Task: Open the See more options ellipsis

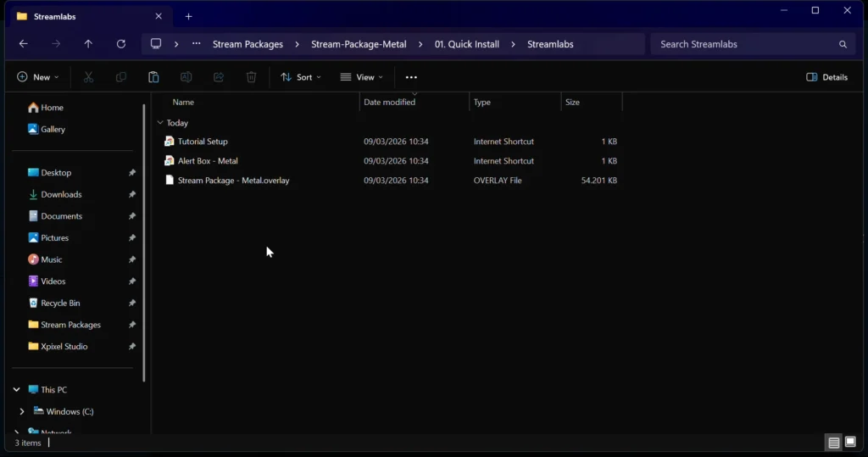Action: [x=411, y=77]
